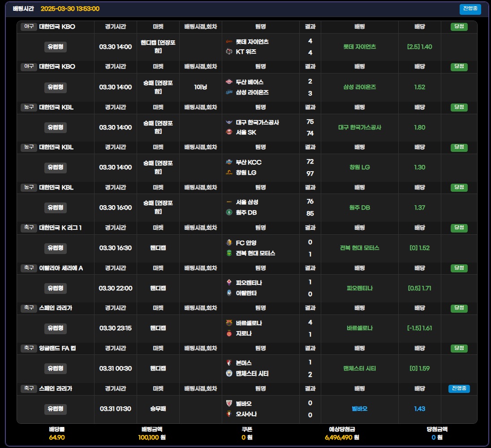Select the 오사수나 club crest
This screenshot has height=448, width=491.
click(x=229, y=414)
